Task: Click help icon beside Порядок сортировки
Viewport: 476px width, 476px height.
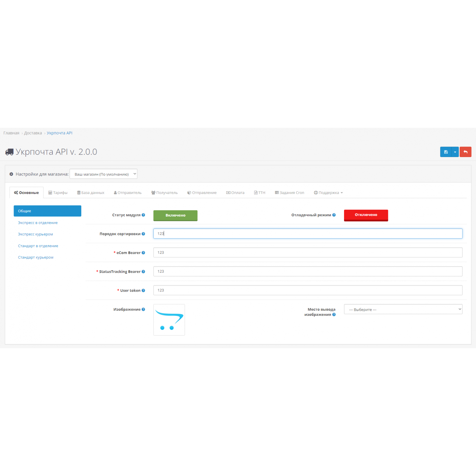Action: 143,234
